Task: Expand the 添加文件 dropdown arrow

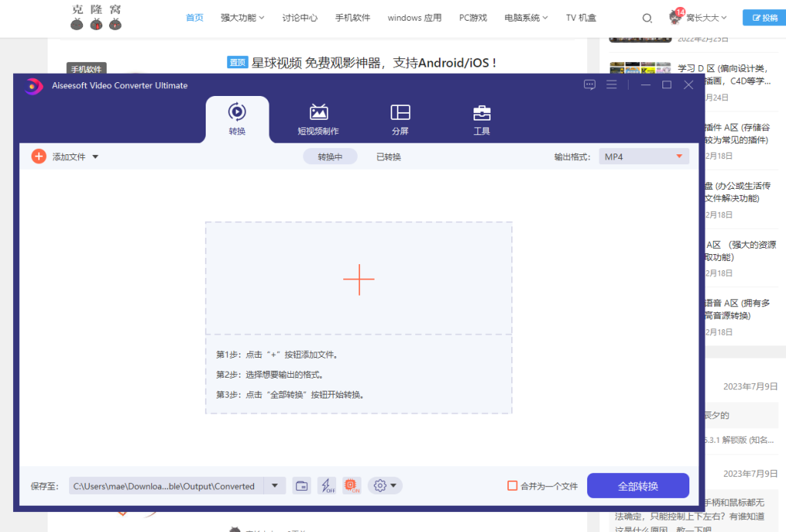Action: (95, 157)
